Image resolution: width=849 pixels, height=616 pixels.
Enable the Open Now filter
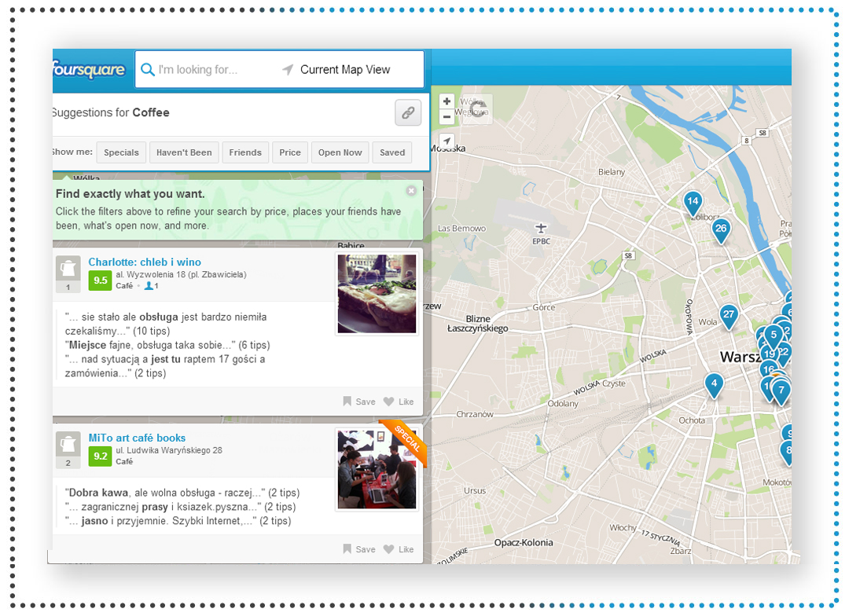pos(340,152)
